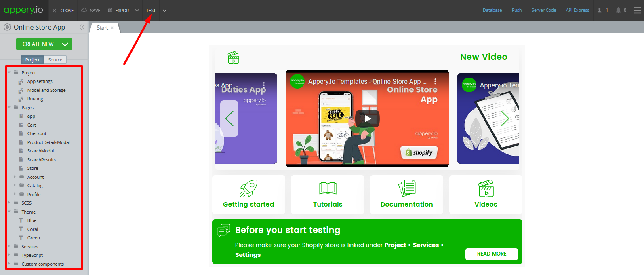
Task: Open the Videos card
Action: [x=486, y=195]
